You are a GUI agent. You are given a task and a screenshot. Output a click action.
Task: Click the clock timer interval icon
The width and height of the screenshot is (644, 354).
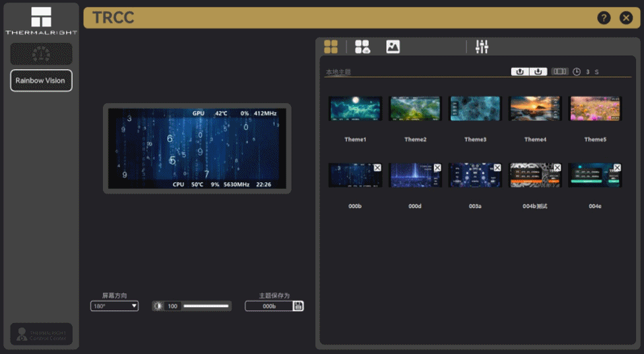tap(577, 71)
